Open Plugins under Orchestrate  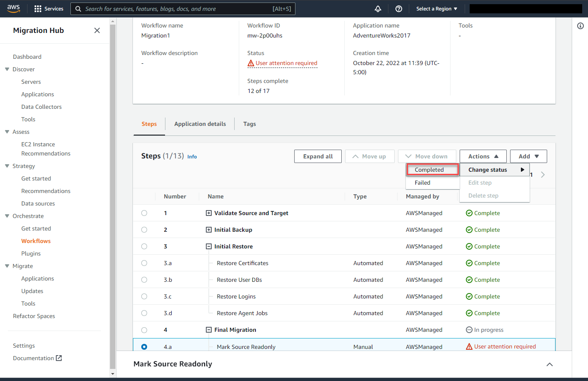coord(31,253)
